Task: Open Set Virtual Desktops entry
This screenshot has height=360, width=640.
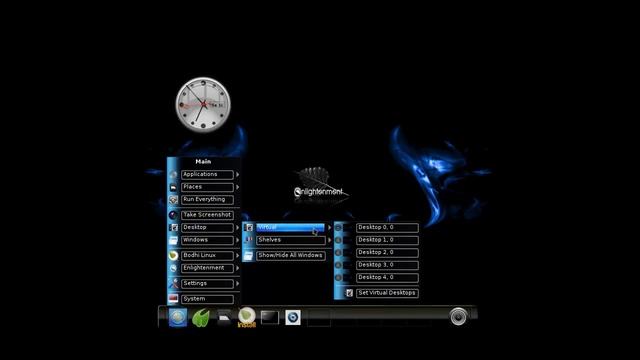Action: (x=387, y=293)
